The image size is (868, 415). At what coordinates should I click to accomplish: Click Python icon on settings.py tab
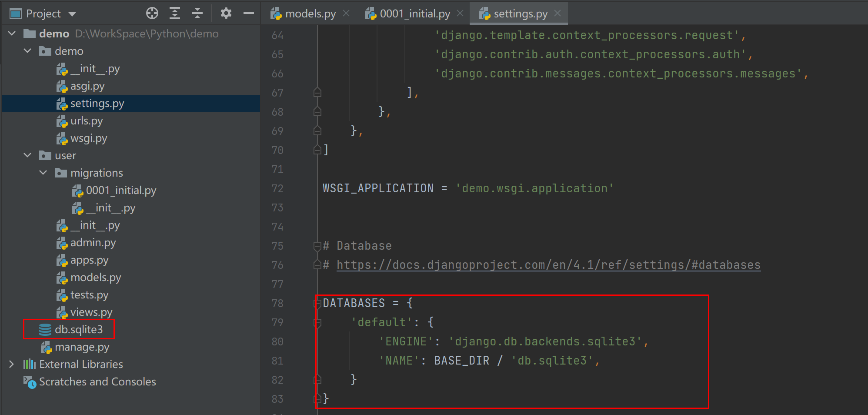485,14
